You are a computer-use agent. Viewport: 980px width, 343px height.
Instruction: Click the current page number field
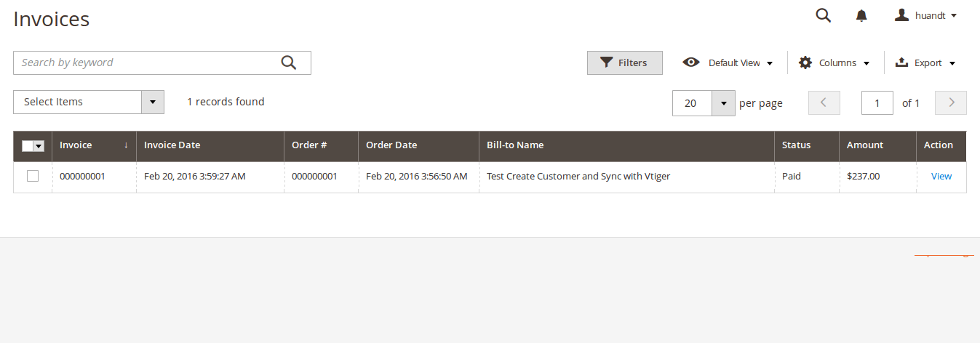877,102
